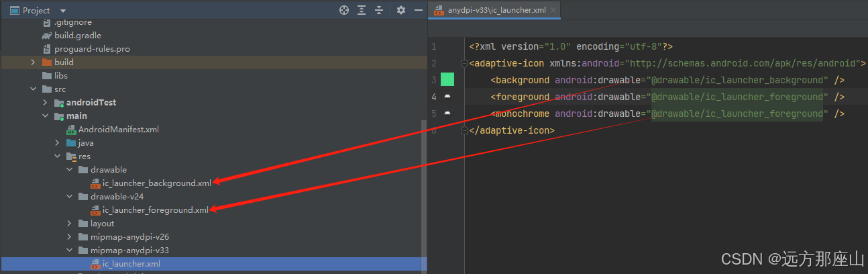Image resolution: width=868 pixels, height=274 pixels.
Task: Expand the layout folder
Action: 69,224
